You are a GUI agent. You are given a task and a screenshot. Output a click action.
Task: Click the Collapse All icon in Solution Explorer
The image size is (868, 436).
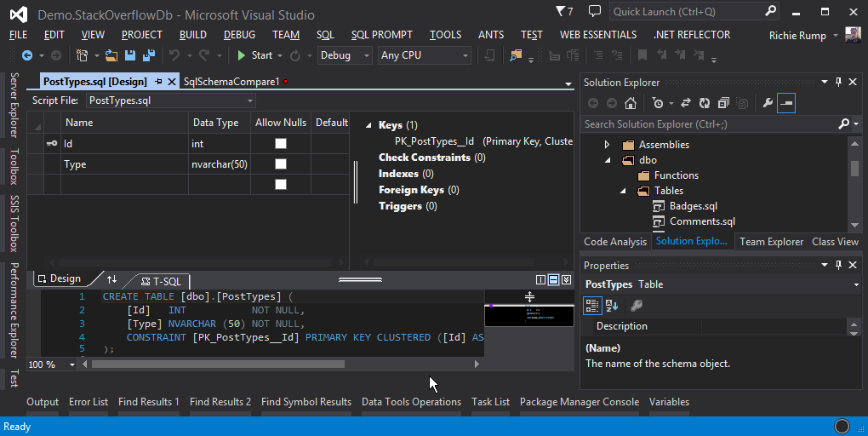[723, 103]
